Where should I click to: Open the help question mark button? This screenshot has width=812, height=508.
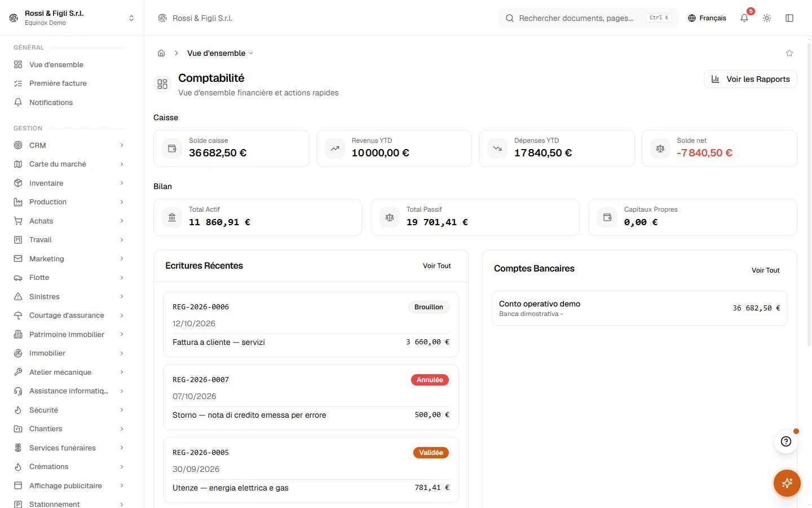[x=786, y=441]
